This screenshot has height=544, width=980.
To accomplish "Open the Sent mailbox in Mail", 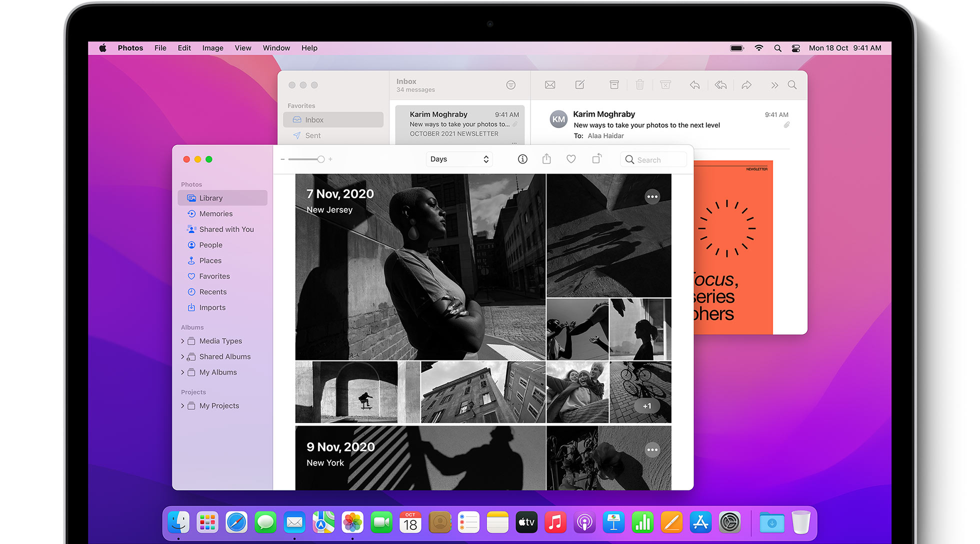I will pos(313,135).
